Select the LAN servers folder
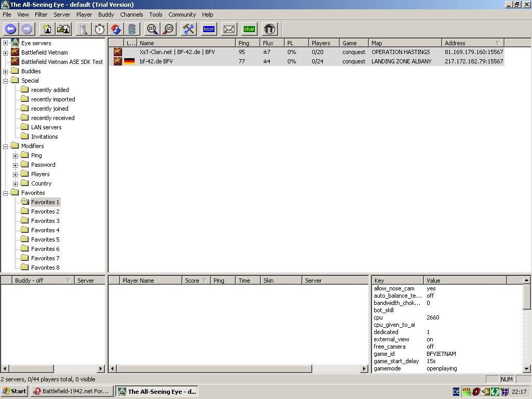 [46, 127]
